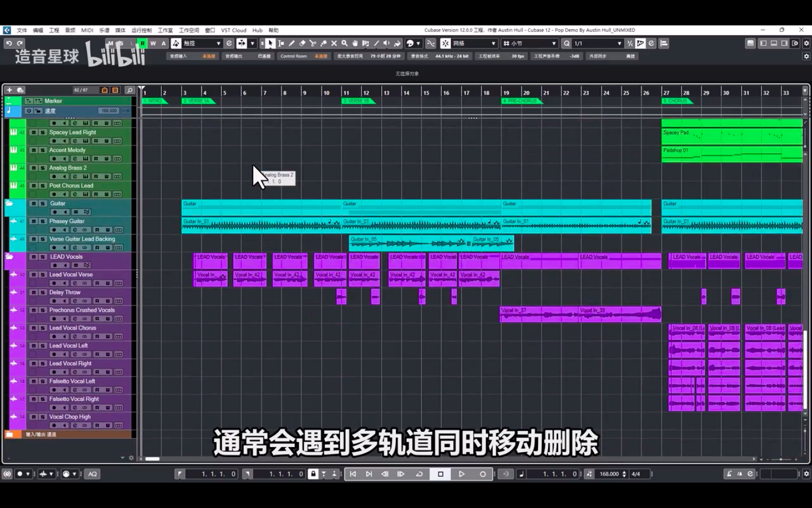Click the AQ auto-quantize button
Viewport: 812px width, 508px height.
(x=92, y=474)
